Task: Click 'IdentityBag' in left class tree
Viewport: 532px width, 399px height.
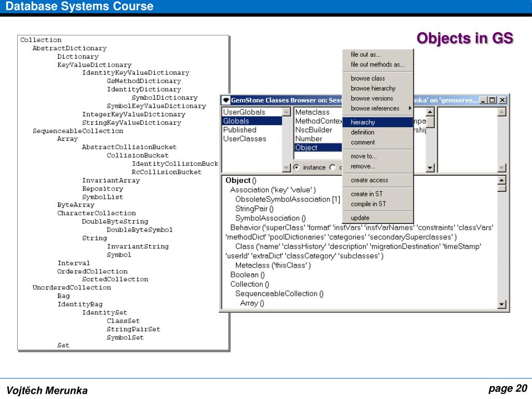Action: click(80, 304)
